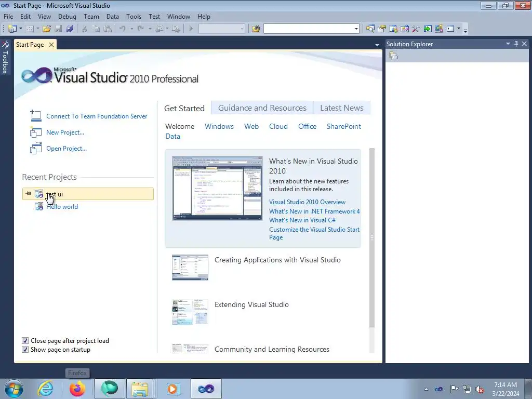Click the New Project... link

[x=65, y=132]
